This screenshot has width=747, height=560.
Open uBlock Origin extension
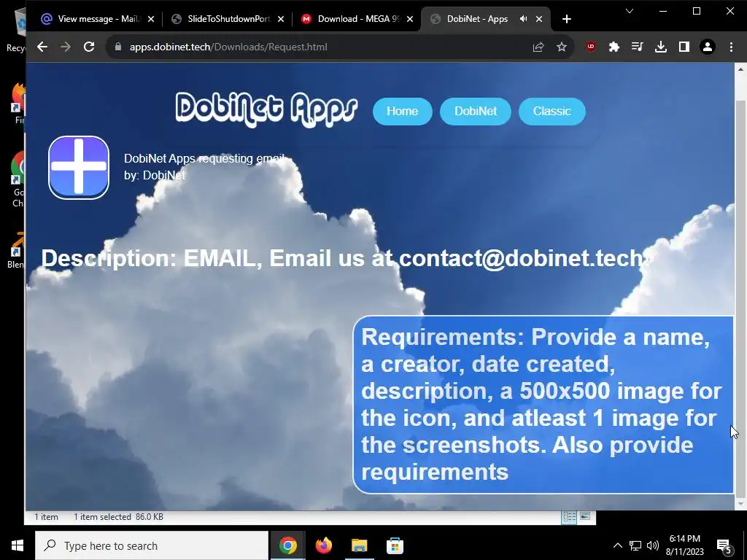click(591, 47)
